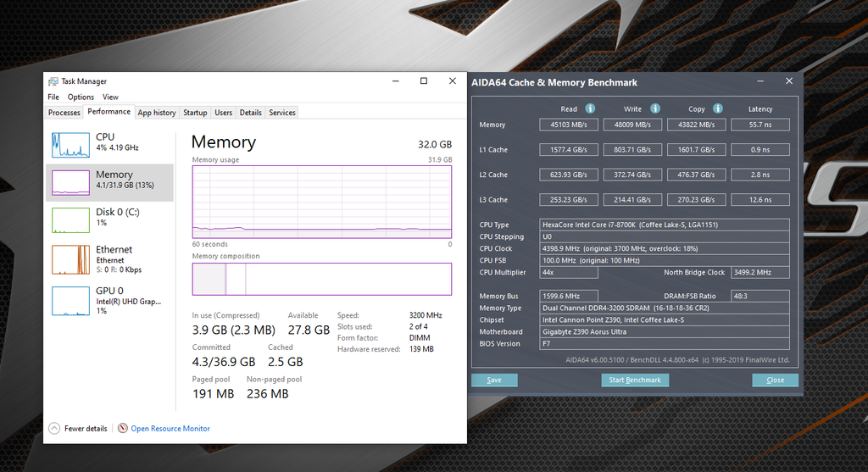Switch to the Services tab
This screenshot has height=472, width=868.
tap(282, 113)
